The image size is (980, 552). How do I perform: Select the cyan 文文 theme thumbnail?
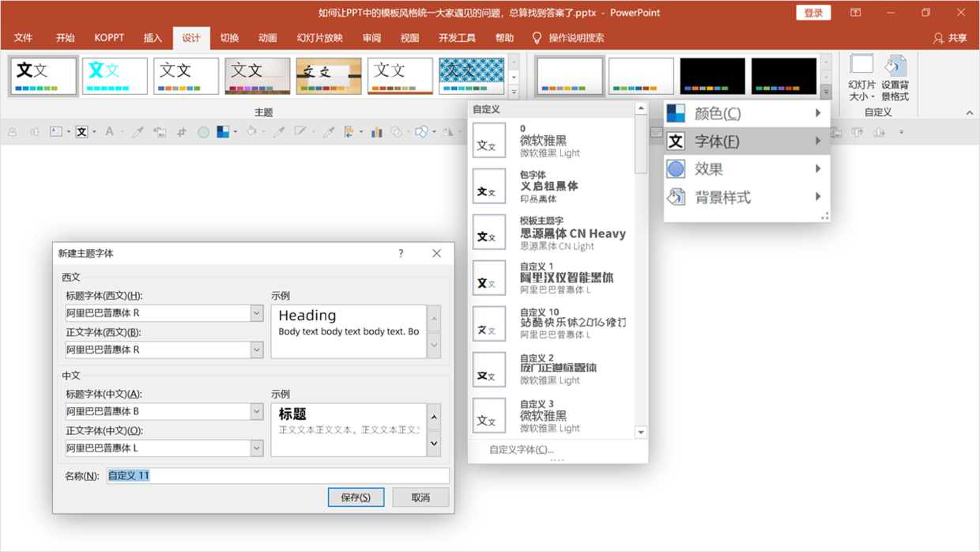tap(115, 76)
